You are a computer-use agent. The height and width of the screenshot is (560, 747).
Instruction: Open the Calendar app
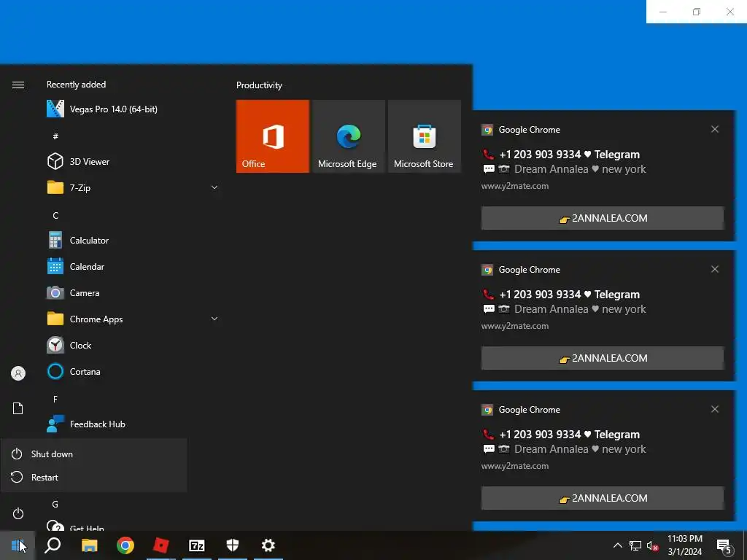pos(133,266)
